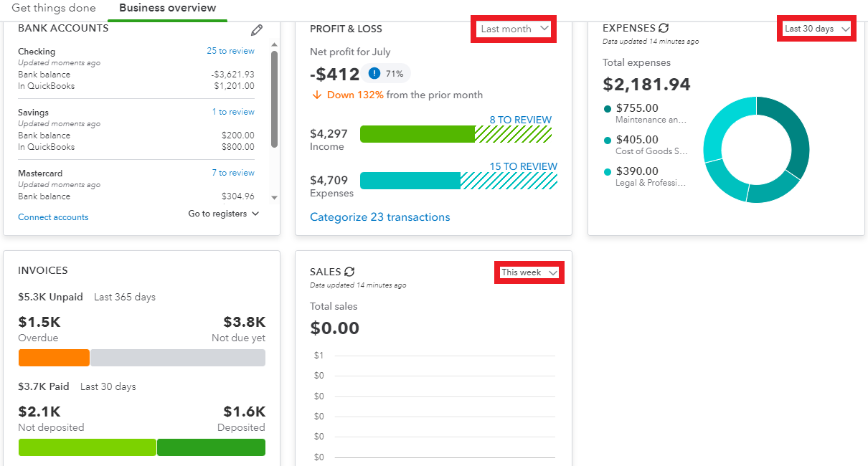Open the Expenses 'Last 30 days' dropdown
This screenshot has height=466, width=868.
816,29
